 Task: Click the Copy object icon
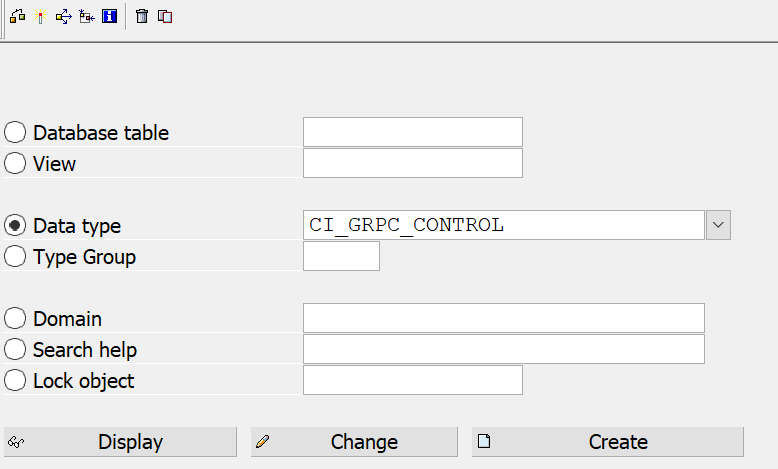coord(165,16)
